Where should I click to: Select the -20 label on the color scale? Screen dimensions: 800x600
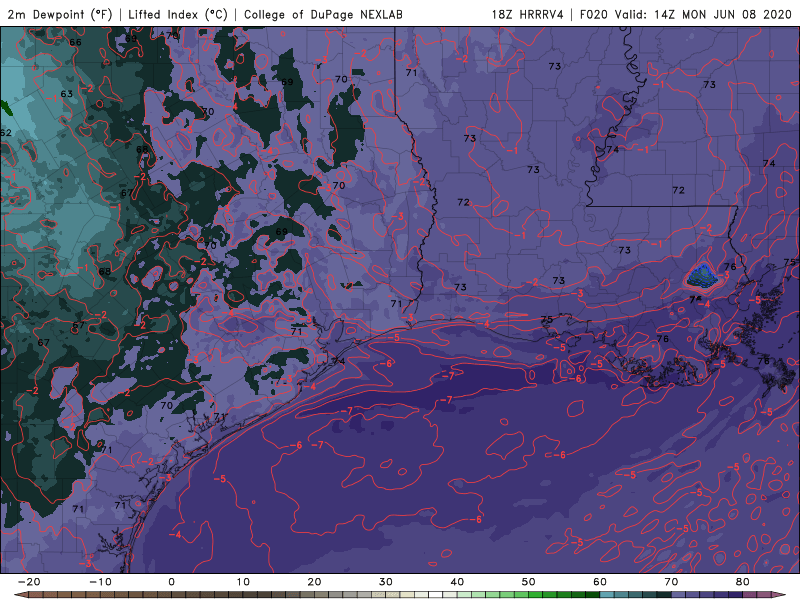pos(29,582)
